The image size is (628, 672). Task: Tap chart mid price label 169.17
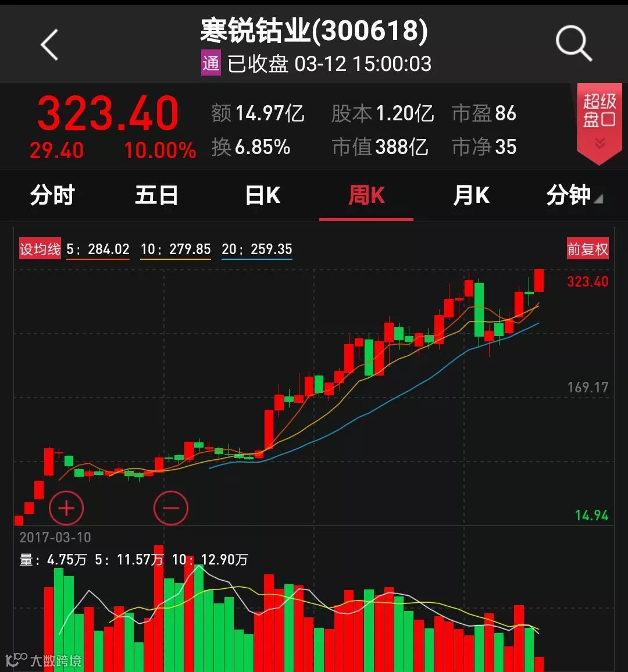point(588,387)
